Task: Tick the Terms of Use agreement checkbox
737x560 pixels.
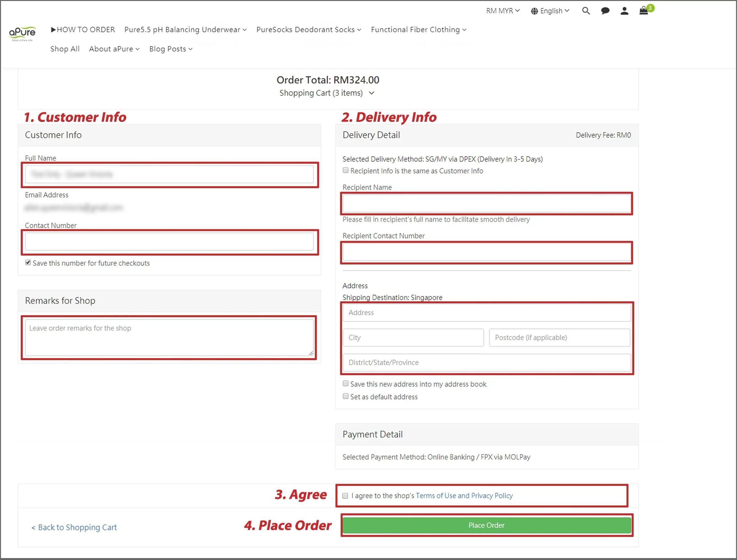Action: click(345, 496)
